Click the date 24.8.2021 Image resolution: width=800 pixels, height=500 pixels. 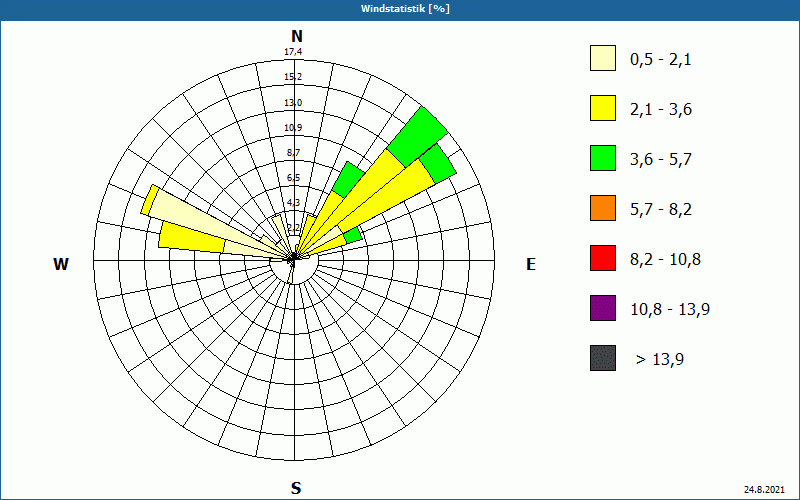click(x=764, y=490)
